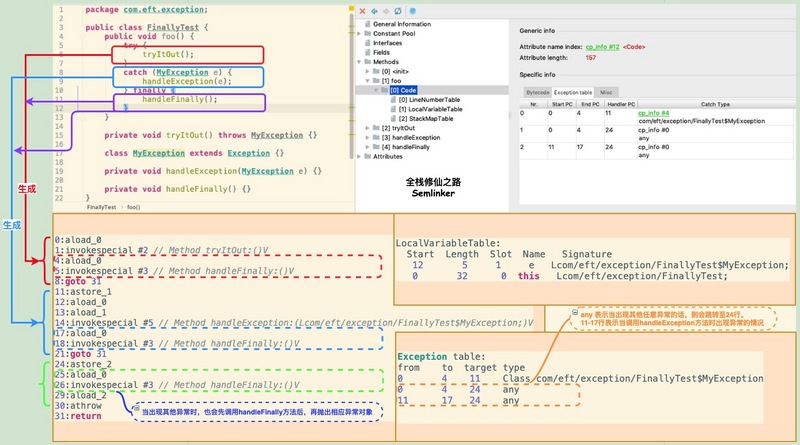Expand the [2] tryItOut method node
The image size is (800, 445).
tap(367, 128)
